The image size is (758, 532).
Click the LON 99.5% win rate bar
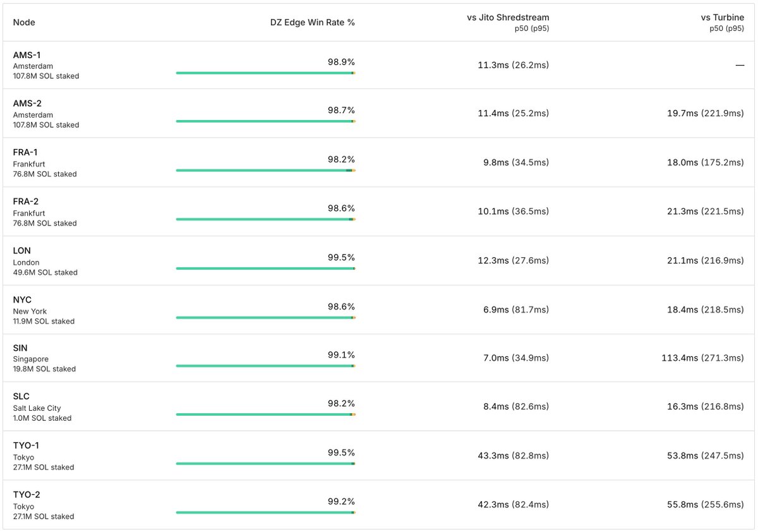tap(266, 269)
